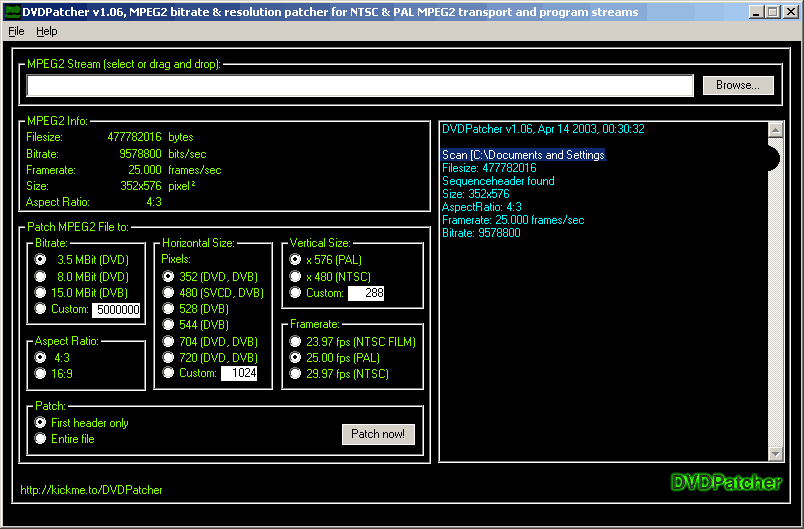Select Custom horizontal size radio button
The width and height of the screenshot is (804, 529).
point(168,373)
